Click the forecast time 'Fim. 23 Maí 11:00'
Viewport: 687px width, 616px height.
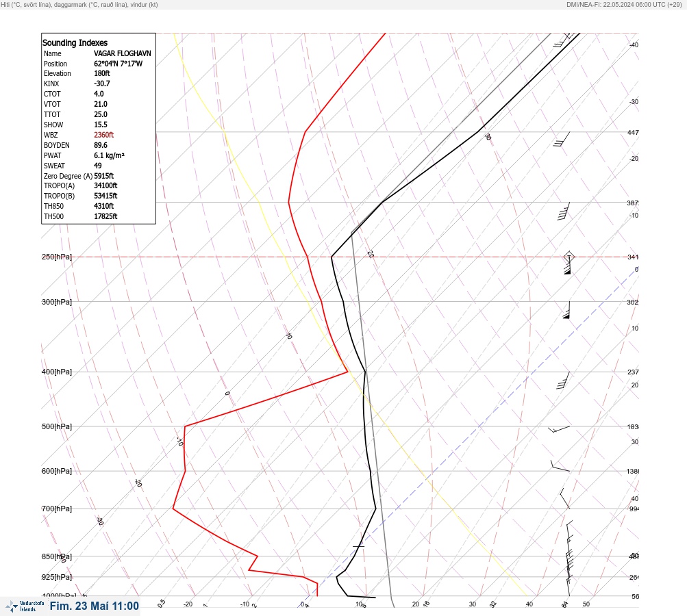pos(95,606)
